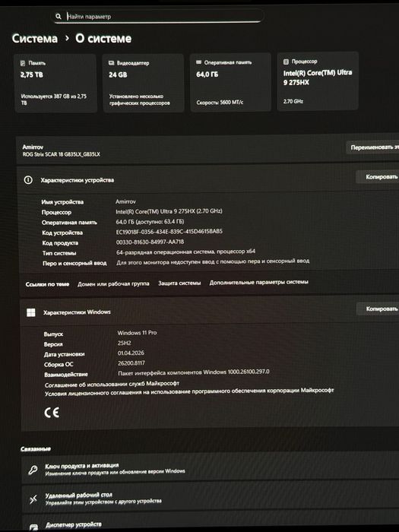Open the 'Процессор' card
The image size is (399, 532).
(318, 81)
